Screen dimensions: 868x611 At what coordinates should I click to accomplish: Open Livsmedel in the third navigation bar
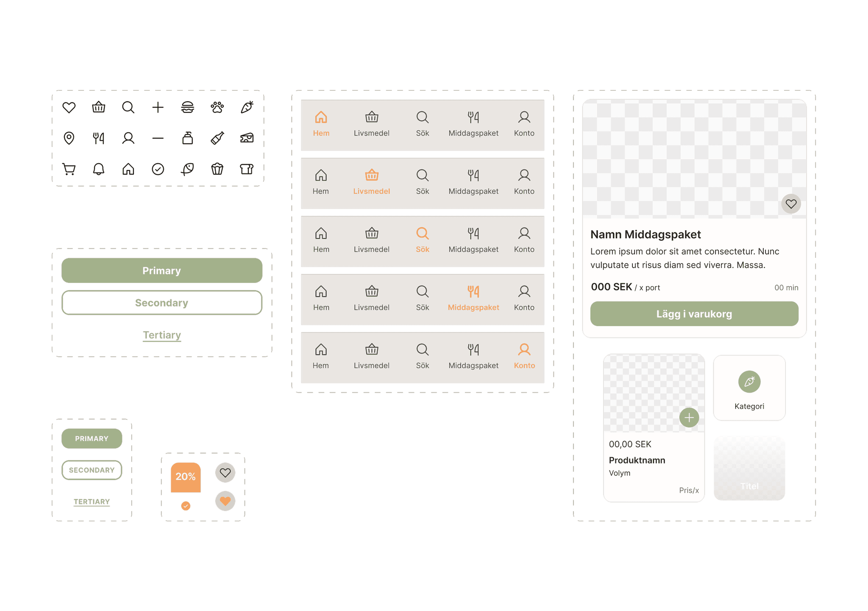pos(372,240)
